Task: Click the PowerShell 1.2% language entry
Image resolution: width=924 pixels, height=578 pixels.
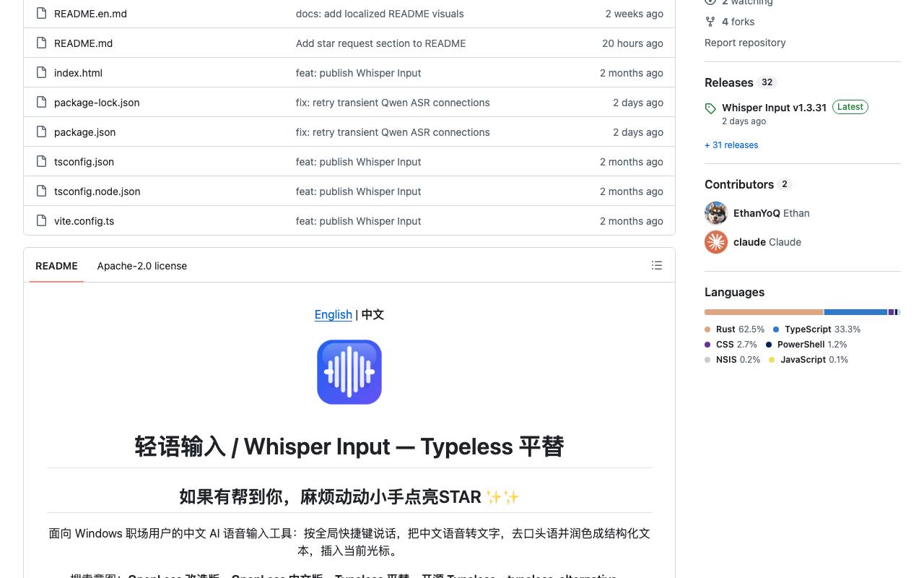Action: 806,345
